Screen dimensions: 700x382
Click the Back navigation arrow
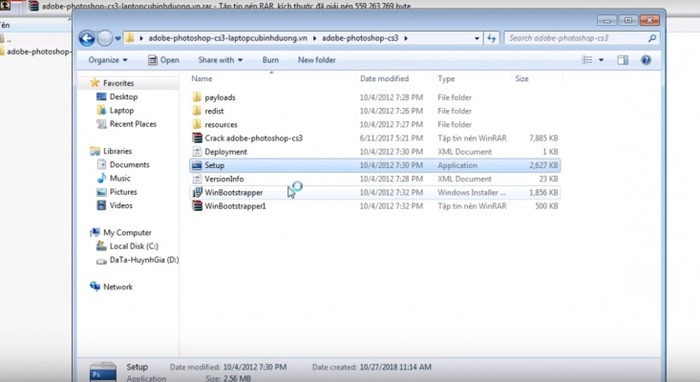pyautogui.click(x=87, y=38)
